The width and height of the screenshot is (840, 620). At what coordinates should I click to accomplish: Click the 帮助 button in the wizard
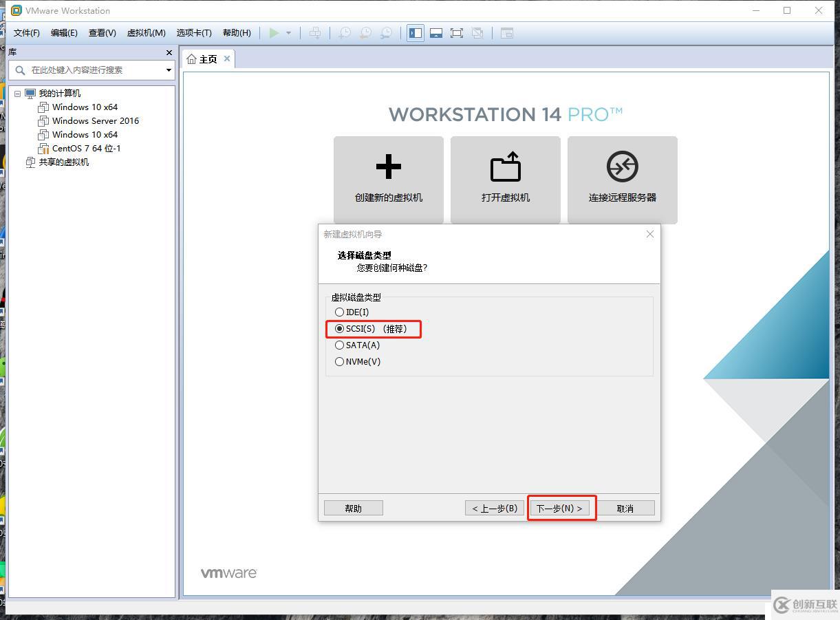tap(354, 509)
